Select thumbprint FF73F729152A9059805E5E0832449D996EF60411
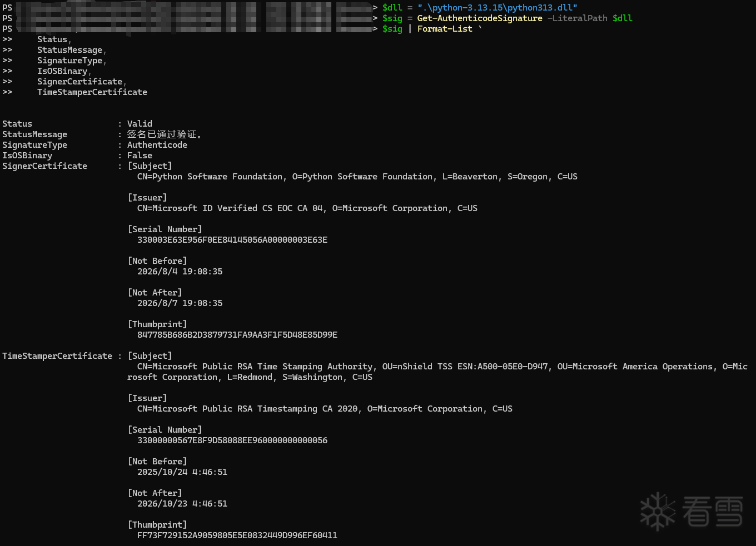 (x=237, y=535)
